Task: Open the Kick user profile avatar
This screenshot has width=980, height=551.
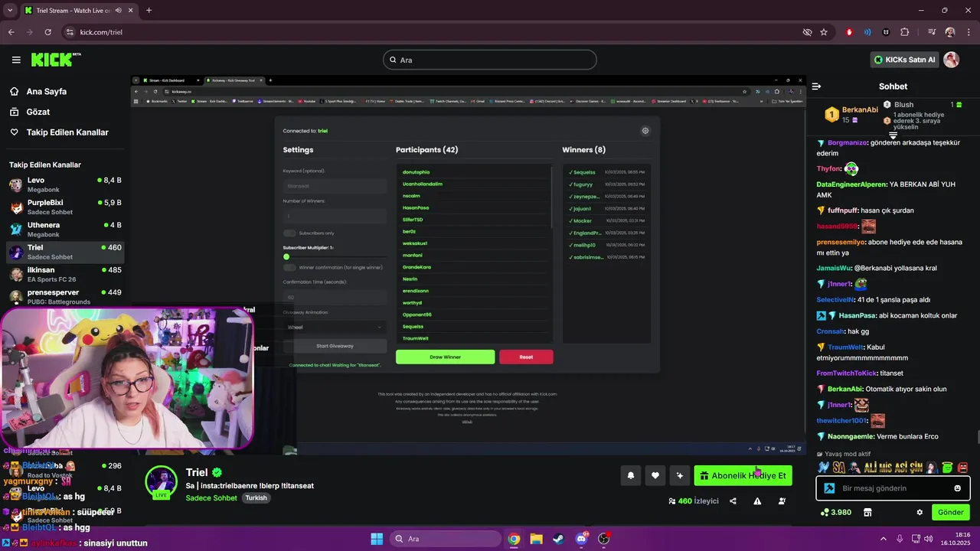Action: (x=952, y=60)
